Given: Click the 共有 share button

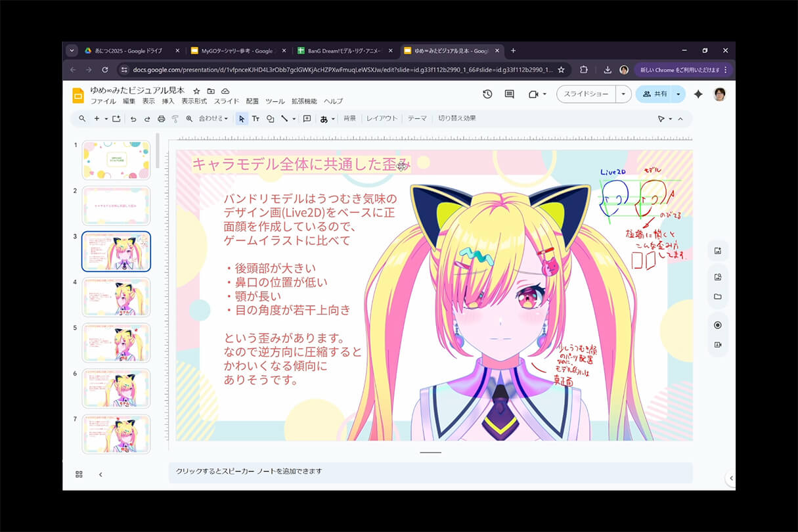Looking at the screenshot, I should pyautogui.click(x=655, y=95).
